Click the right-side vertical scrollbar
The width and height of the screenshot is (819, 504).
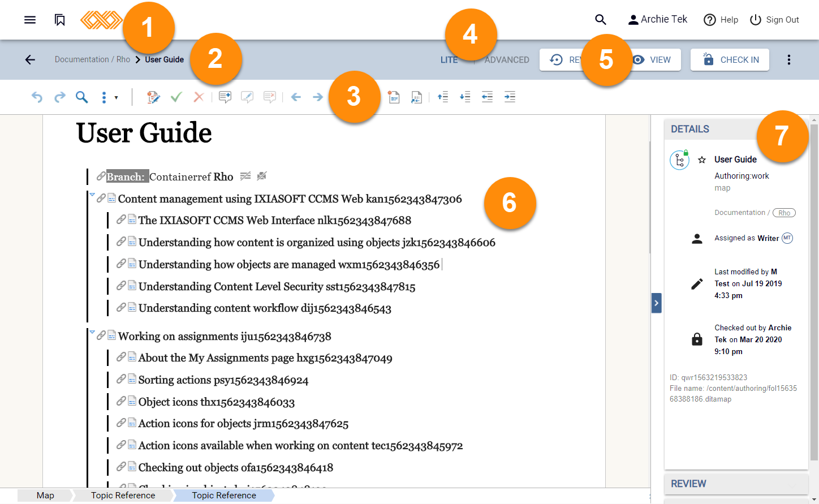[814, 291]
